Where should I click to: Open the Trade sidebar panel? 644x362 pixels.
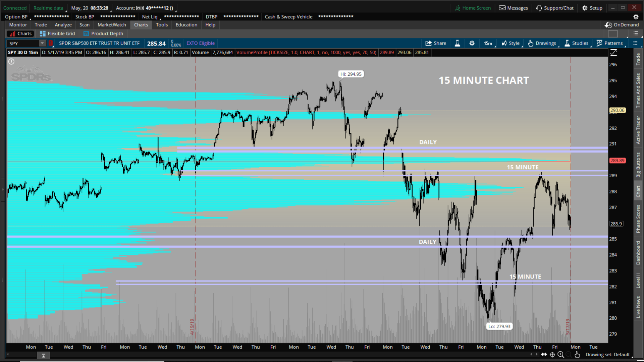638,59
